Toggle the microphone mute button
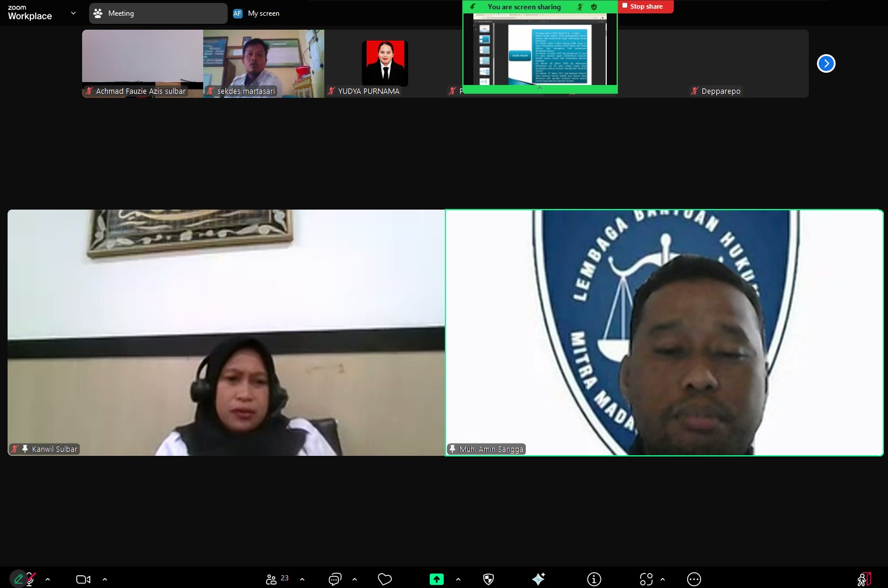 point(30,579)
